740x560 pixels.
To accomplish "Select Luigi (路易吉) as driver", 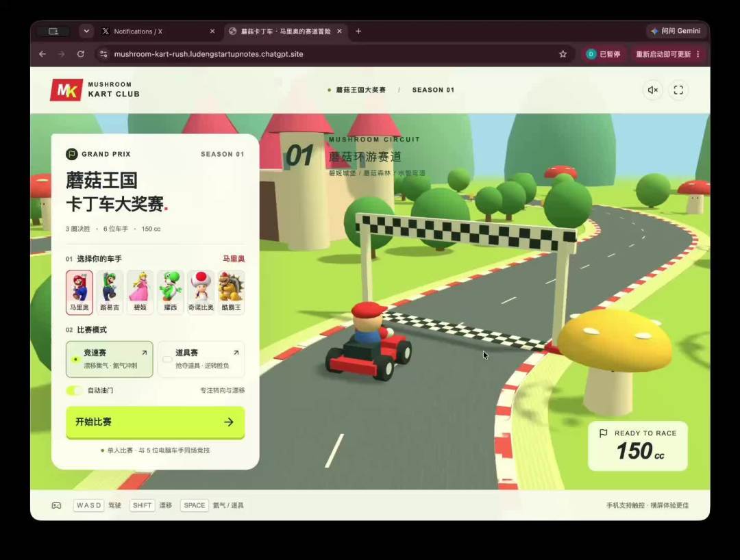I will pos(110,292).
